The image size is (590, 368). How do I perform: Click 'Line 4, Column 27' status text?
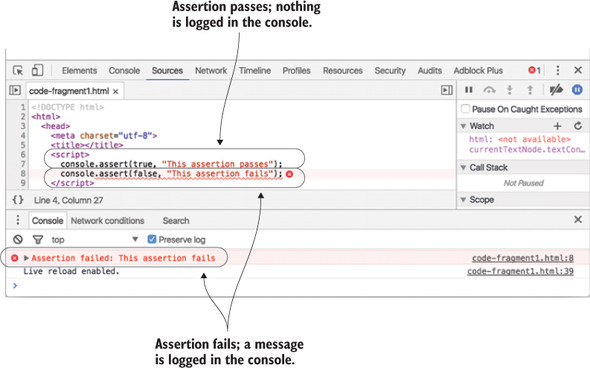[x=68, y=200]
